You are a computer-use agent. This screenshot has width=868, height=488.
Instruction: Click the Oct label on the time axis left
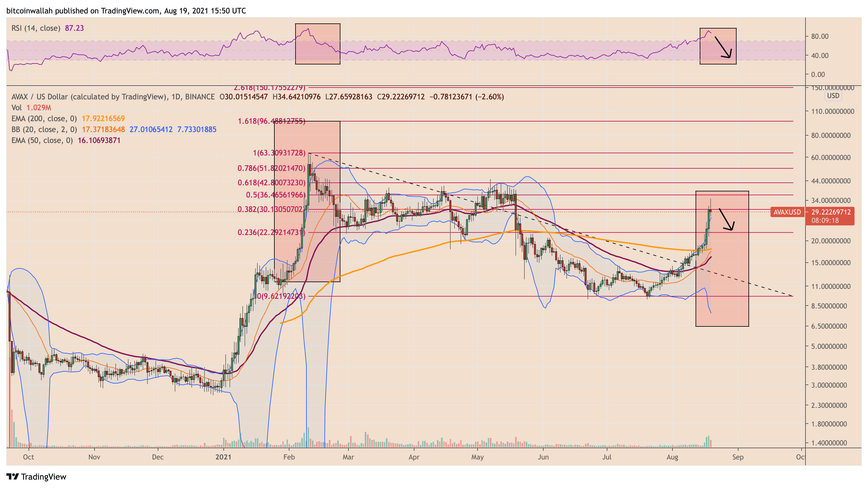coord(29,457)
